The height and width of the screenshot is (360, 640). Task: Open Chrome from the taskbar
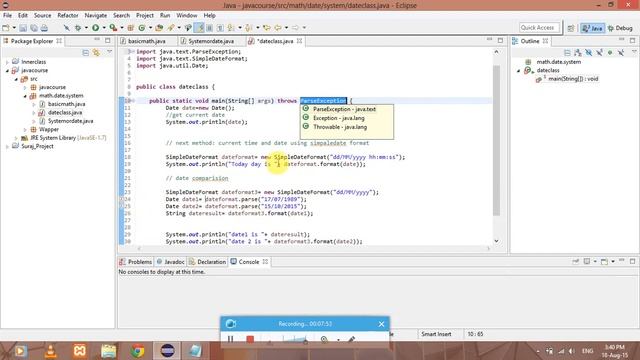[137, 351]
